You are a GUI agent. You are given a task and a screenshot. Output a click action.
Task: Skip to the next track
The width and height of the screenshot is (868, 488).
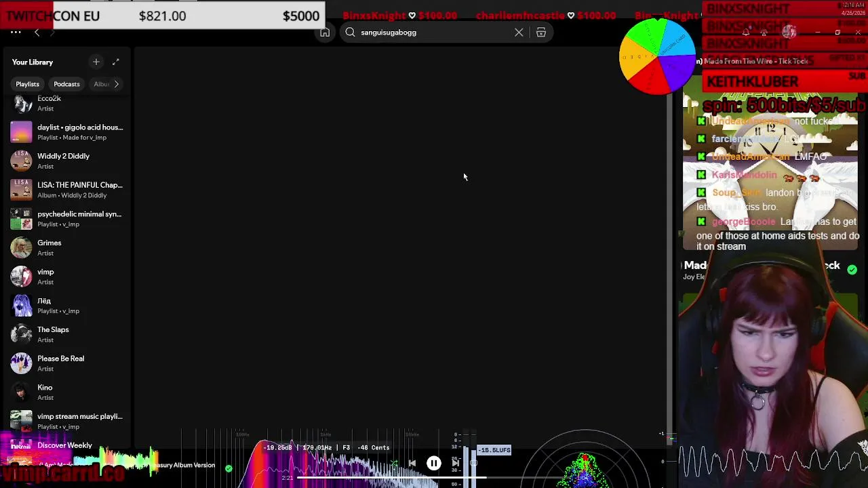tap(456, 464)
